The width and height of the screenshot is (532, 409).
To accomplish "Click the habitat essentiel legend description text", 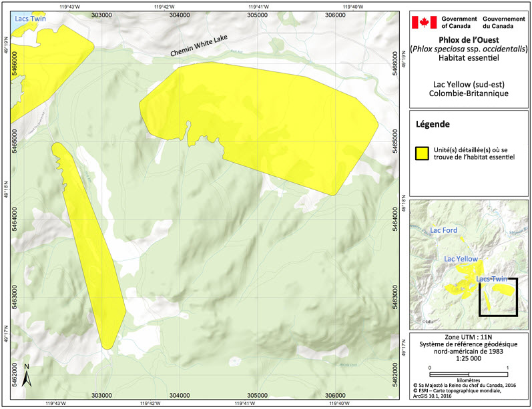I will coord(475,153).
